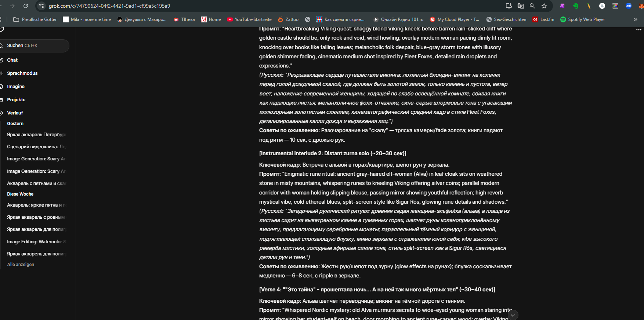Open the Spotify Web Player bookmark

tap(583, 19)
